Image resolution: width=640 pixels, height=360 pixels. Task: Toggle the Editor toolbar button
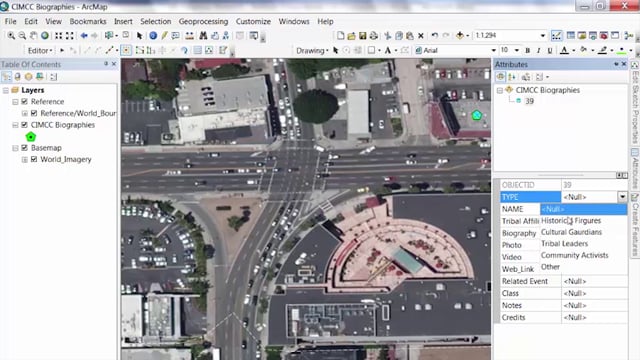click(x=556, y=36)
